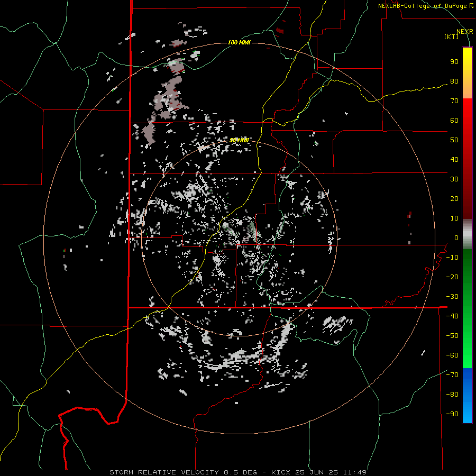Click the NEXR label above the scale

click(x=464, y=32)
